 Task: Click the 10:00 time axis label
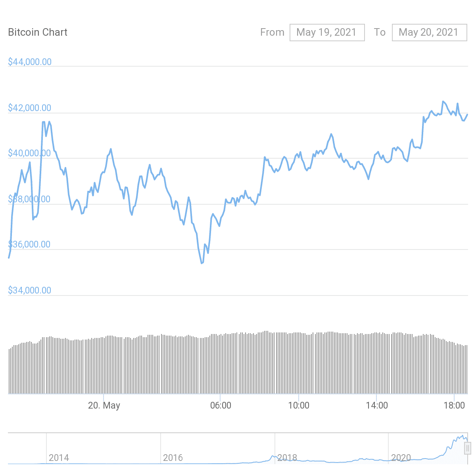pyautogui.click(x=299, y=405)
